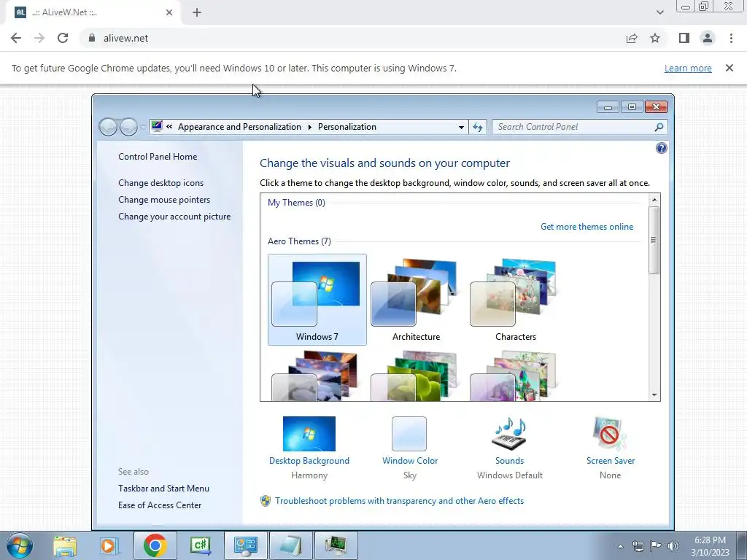
Task: Click Personalization breadcrumb item
Action: [347, 127]
